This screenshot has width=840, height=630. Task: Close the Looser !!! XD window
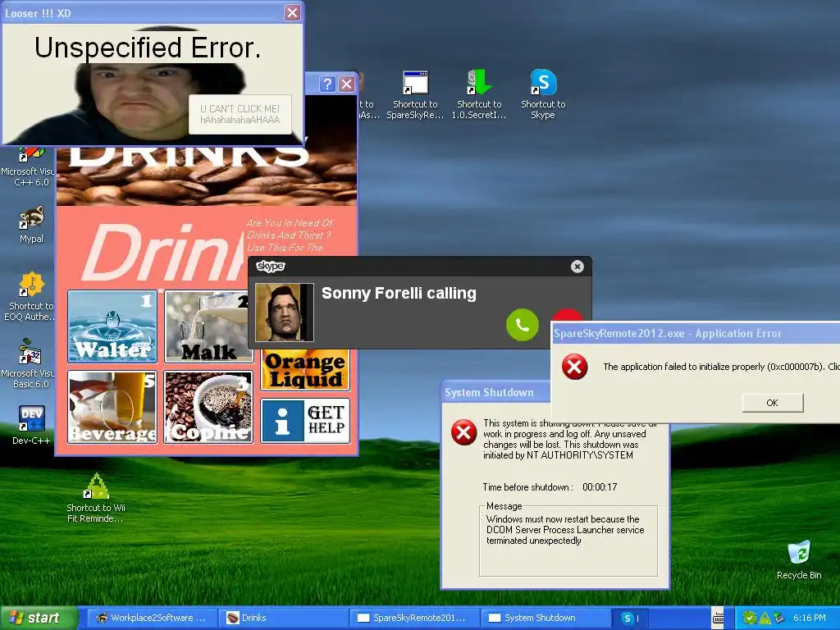pos(292,12)
